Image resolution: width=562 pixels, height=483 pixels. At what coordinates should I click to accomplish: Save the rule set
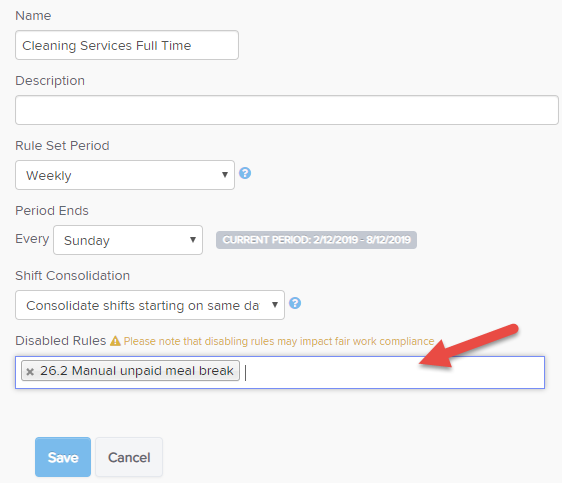63,457
